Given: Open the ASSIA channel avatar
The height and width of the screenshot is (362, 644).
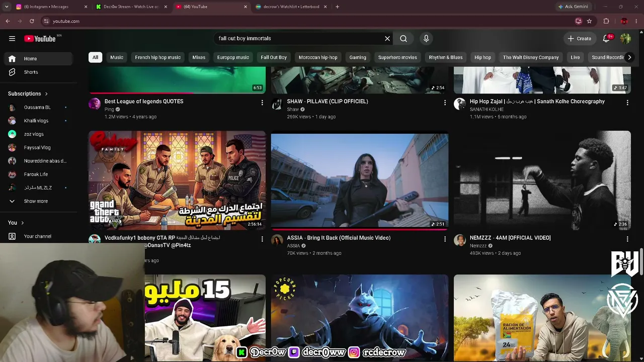Looking at the screenshot, I should (x=277, y=240).
